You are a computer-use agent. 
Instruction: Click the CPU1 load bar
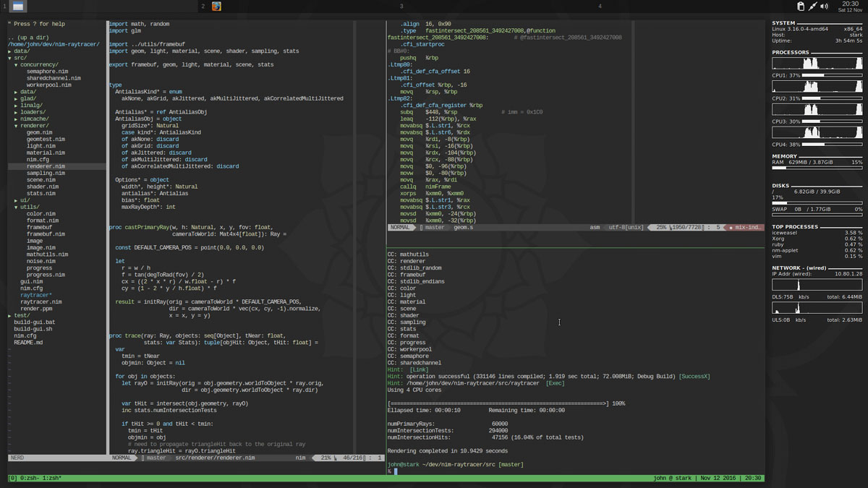833,75
